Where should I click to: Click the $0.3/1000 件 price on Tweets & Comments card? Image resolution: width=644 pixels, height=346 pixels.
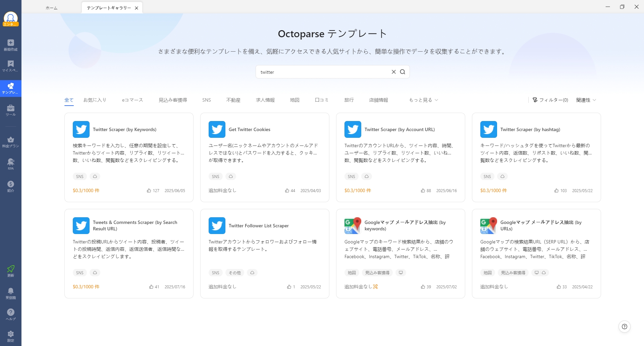86,287
